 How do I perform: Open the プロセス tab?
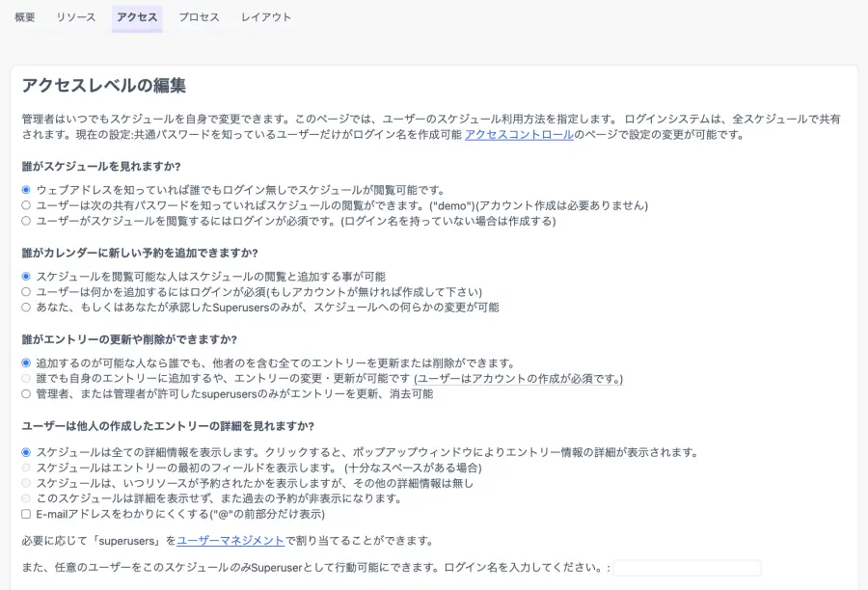point(199,17)
